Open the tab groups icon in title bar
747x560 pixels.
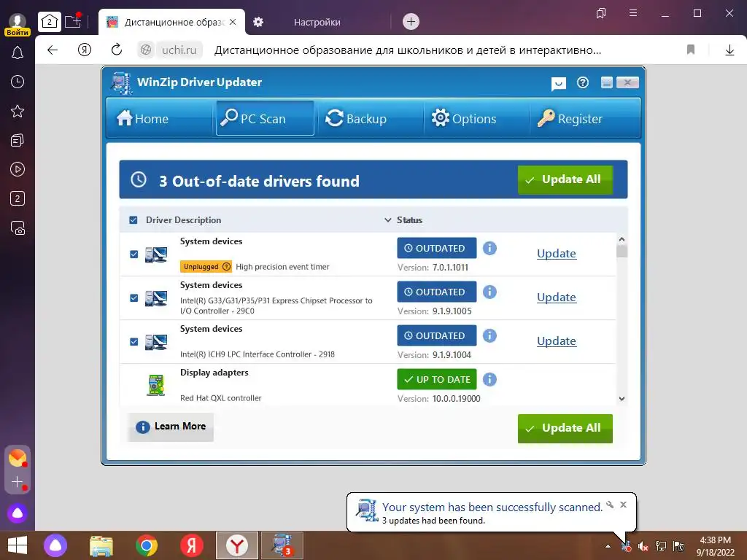[601, 13]
